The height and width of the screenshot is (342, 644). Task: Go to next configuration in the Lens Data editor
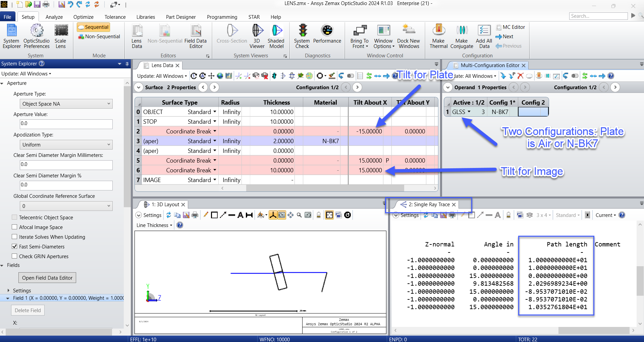tap(357, 88)
